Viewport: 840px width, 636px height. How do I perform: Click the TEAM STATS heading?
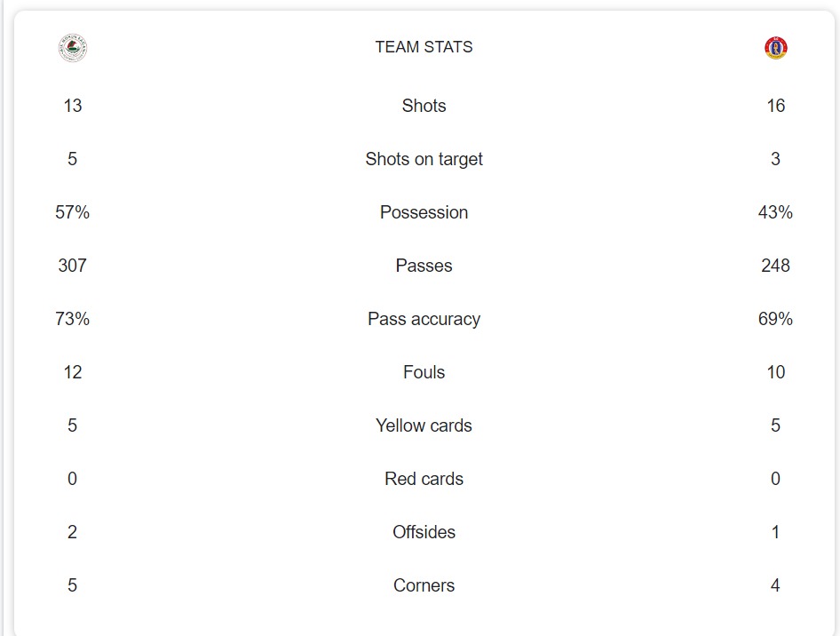[424, 47]
